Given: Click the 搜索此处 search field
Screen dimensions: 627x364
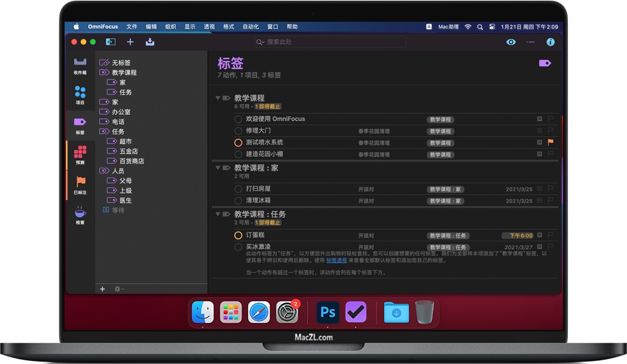Looking at the screenshot, I should [331, 42].
